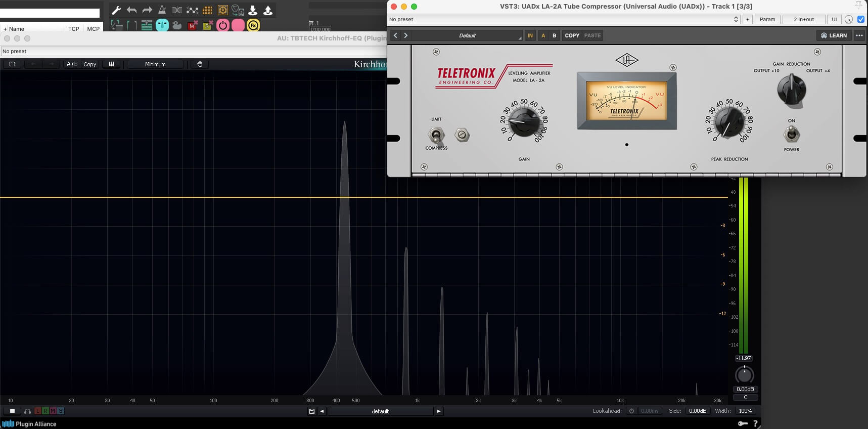This screenshot has width=868, height=429.
Task: Click the save preset icon beside default
Action: coord(312,411)
